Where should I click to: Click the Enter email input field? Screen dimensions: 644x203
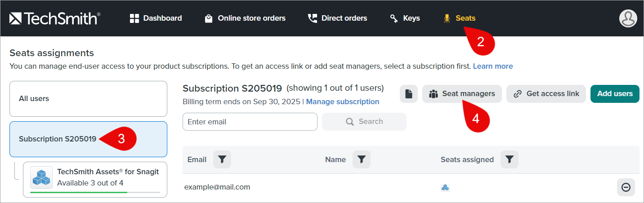[x=250, y=122]
